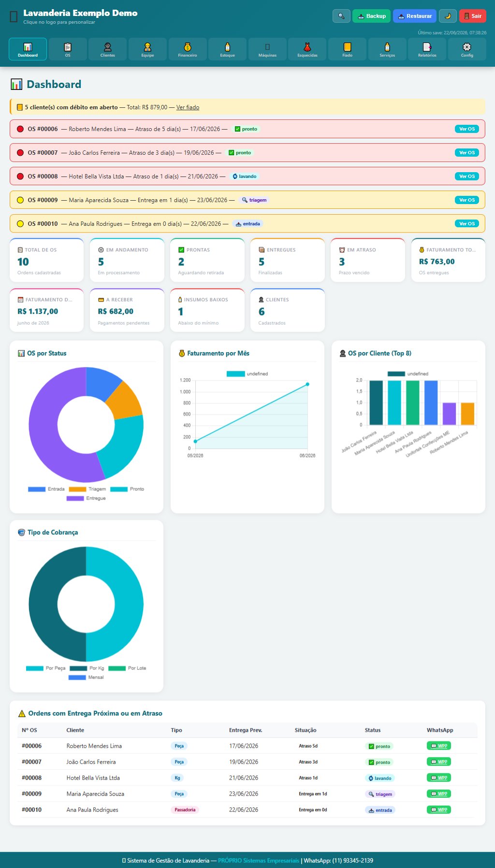Select the Em Atraso card

click(368, 260)
